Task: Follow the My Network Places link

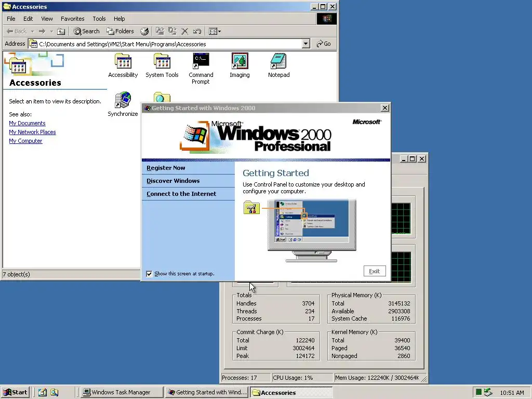Action: point(32,132)
